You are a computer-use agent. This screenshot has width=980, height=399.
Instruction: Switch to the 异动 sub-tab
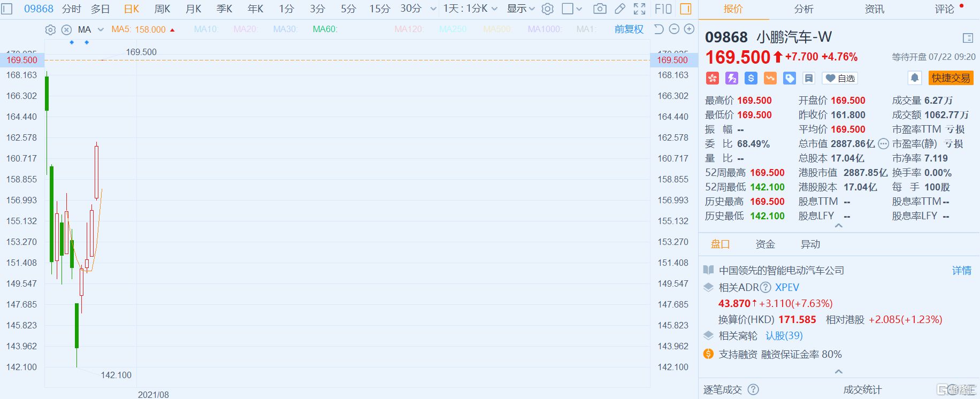click(x=810, y=244)
